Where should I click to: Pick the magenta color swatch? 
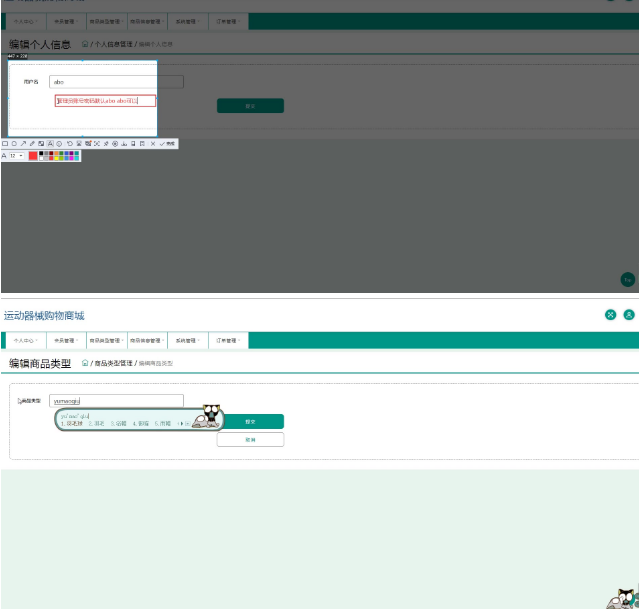(71, 158)
